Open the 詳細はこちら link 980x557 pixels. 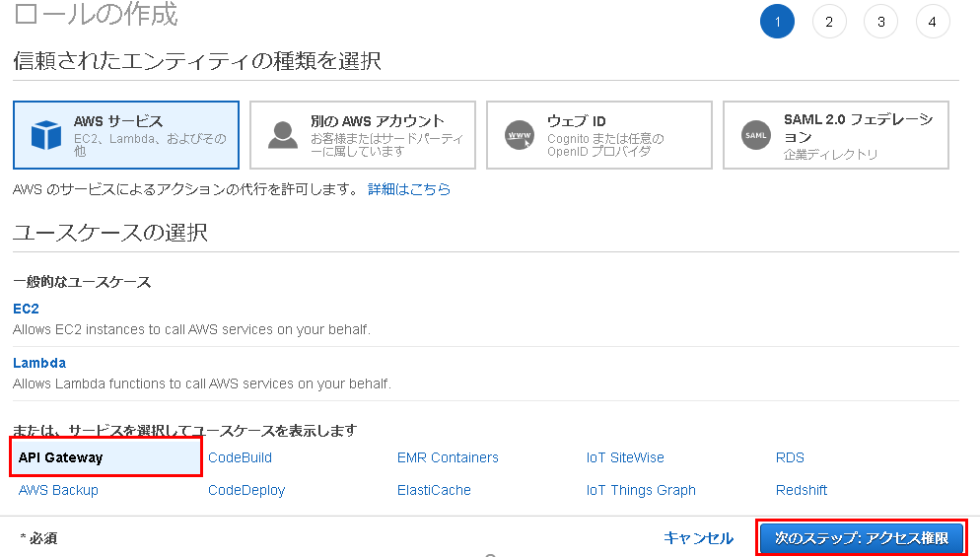pos(409,189)
